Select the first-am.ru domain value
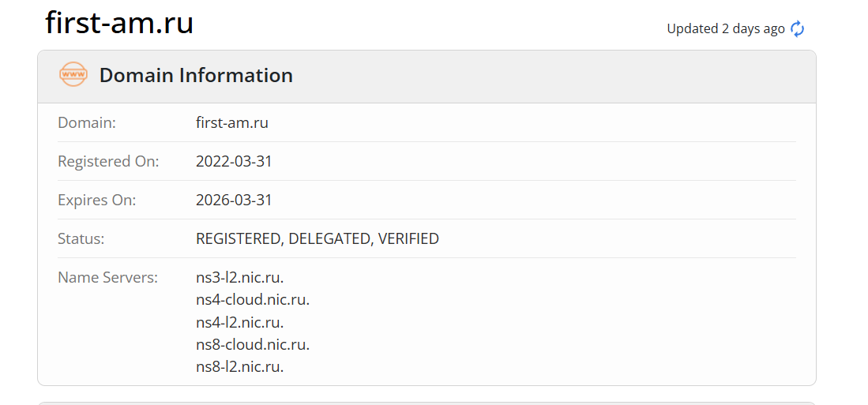 [232, 123]
